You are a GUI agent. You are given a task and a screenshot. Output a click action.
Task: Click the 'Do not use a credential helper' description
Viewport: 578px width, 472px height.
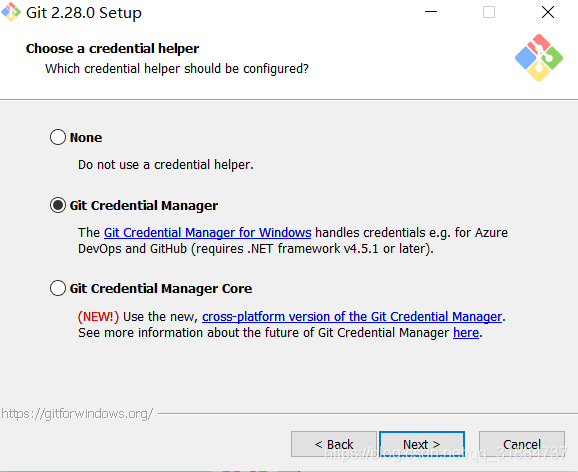[166, 165]
